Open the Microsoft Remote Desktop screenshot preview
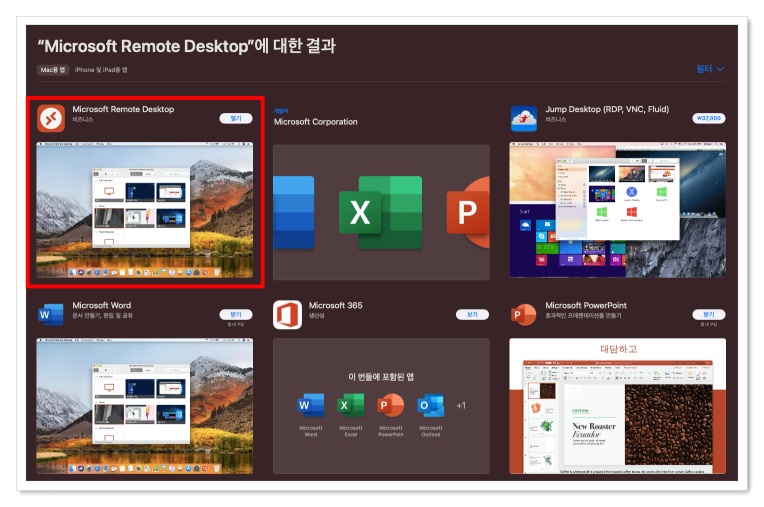This screenshot has height=507, width=764. point(145,210)
